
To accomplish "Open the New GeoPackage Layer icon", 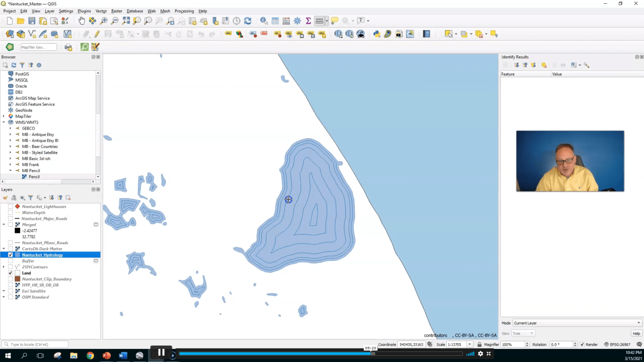I will coord(21,34).
